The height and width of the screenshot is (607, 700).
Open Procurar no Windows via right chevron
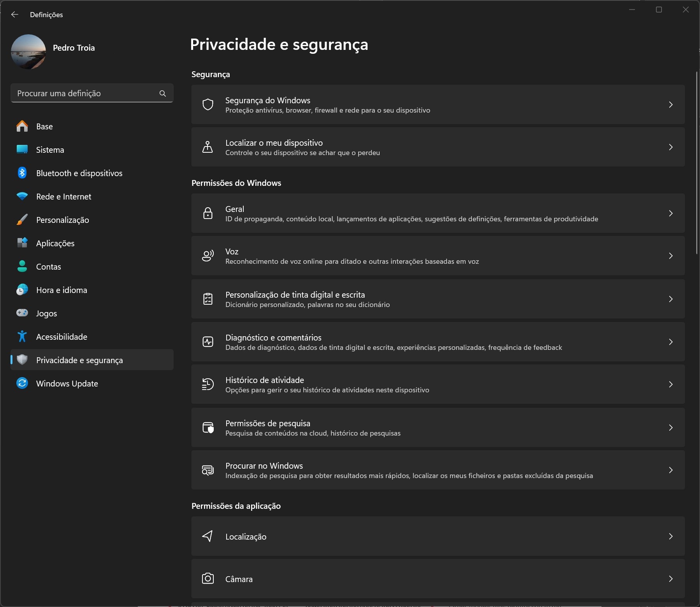pos(671,470)
